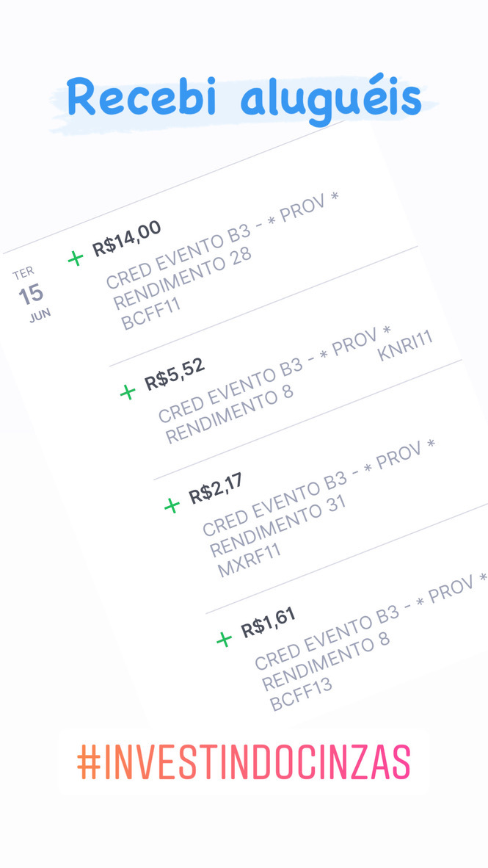Open the KNRI11 ticker entry
The height and width of the screenshot is (868, 488).
405,346
